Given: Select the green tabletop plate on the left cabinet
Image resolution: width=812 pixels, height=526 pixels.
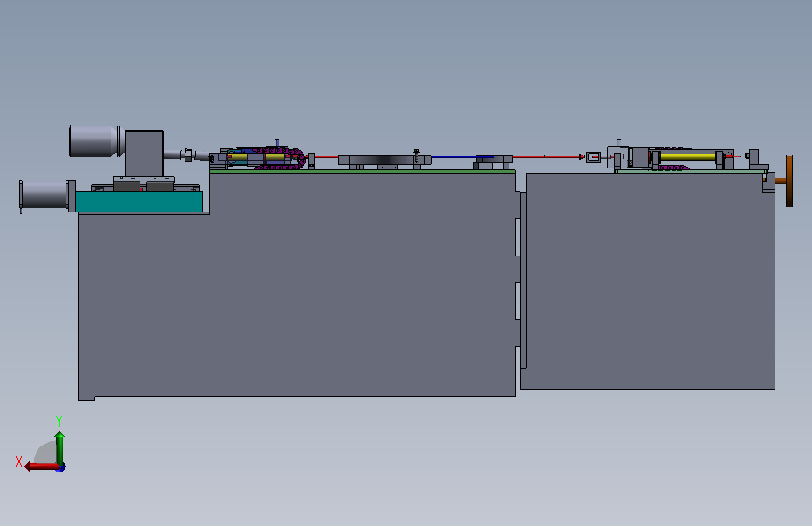Looking at the screenshot, I should pos(362,171).
